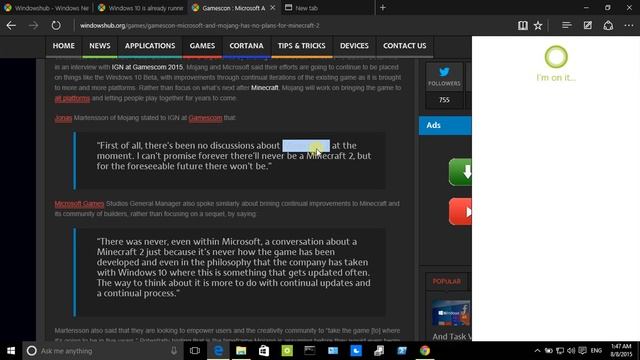Open the Edge Hub panel
The height and width of the screenshot is (360, 640).
click(567, 25)
